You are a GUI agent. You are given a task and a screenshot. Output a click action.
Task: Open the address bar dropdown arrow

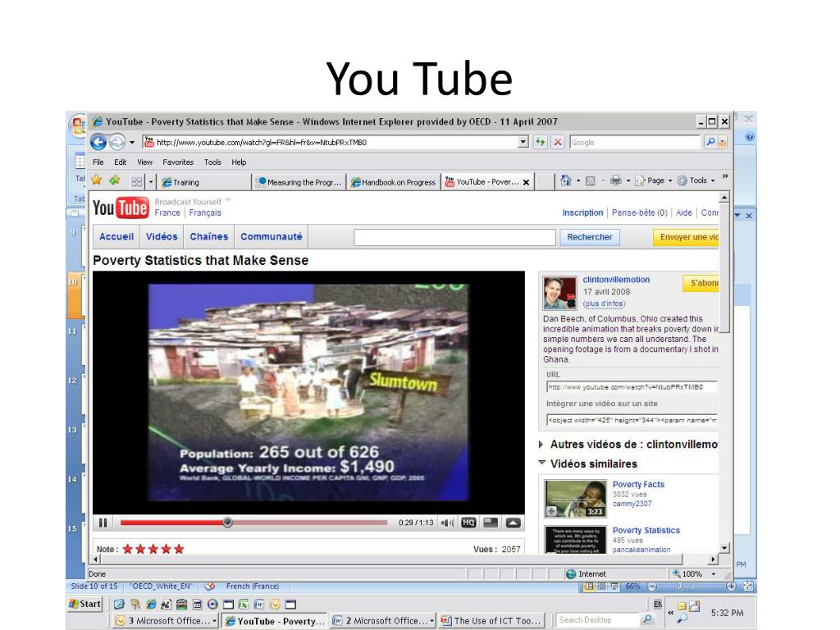coord(523,142)
